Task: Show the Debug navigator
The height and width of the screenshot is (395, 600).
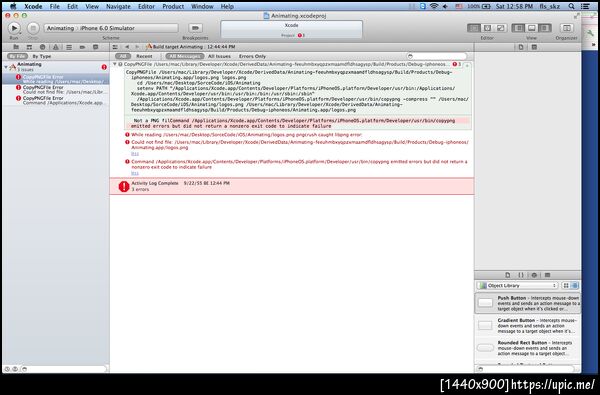Action: click(x=69, y=47)
